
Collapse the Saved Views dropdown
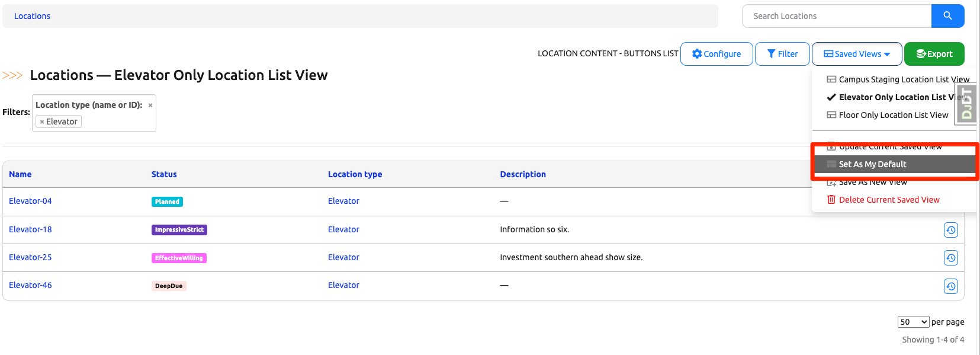click(857, 54)
